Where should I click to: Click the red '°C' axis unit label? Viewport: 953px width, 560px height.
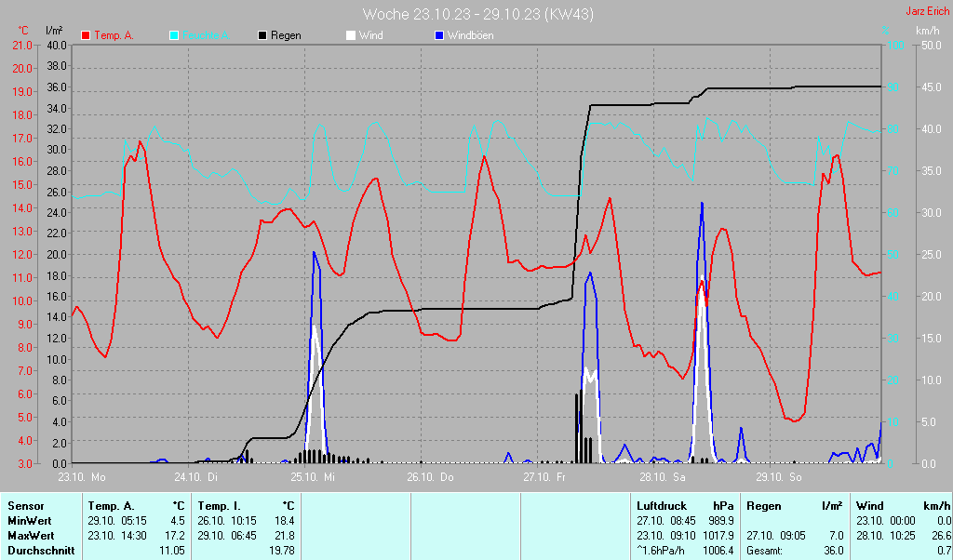click(x=23, y=31)
